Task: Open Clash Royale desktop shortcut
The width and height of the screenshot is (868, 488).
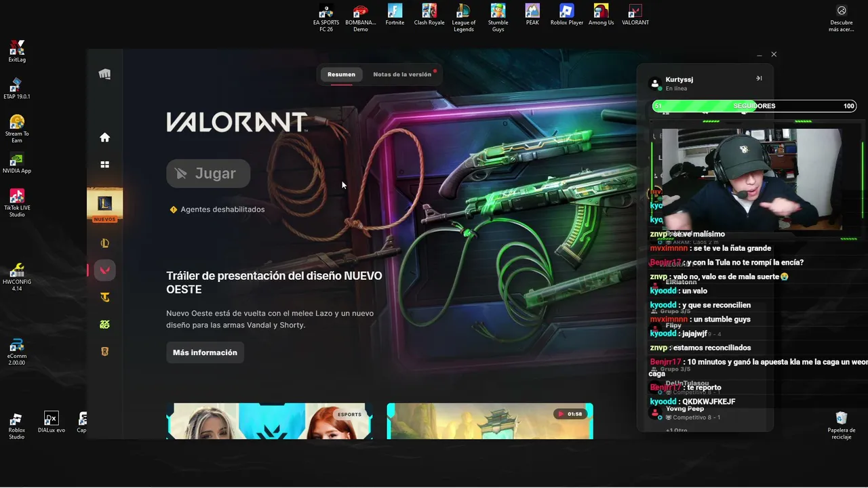Action: [x=429, y=15]
